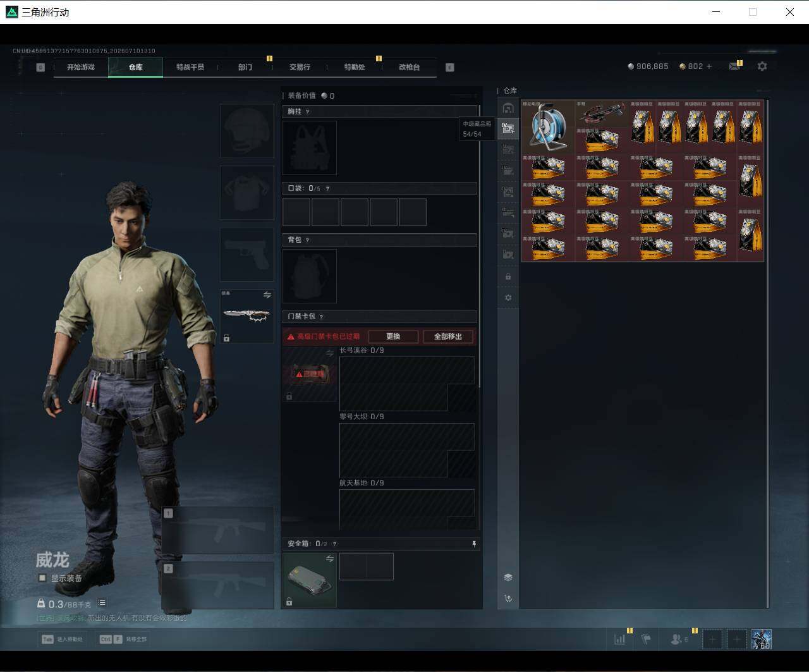Toggle swap arrows on safe box slot
Image resolution: width=809 pixels, height=672 pixels.
pyautogui.click(x=329, y=559)
